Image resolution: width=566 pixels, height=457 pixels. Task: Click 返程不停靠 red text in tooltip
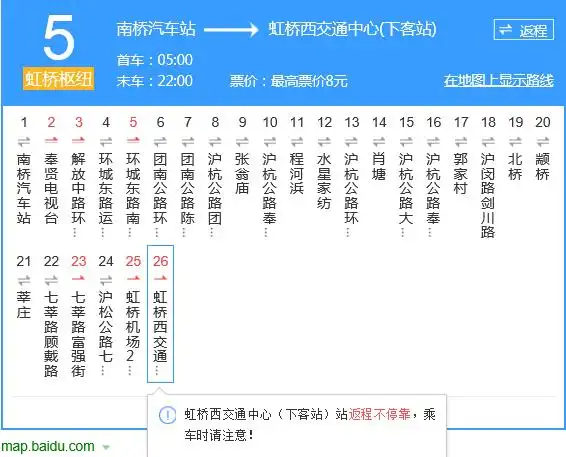pos(379,414)
